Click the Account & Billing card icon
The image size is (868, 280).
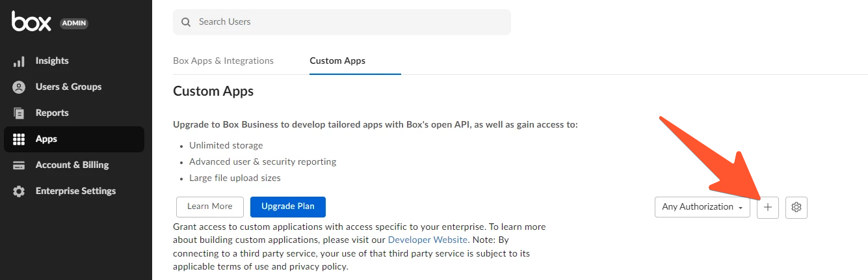coord(19,165)
